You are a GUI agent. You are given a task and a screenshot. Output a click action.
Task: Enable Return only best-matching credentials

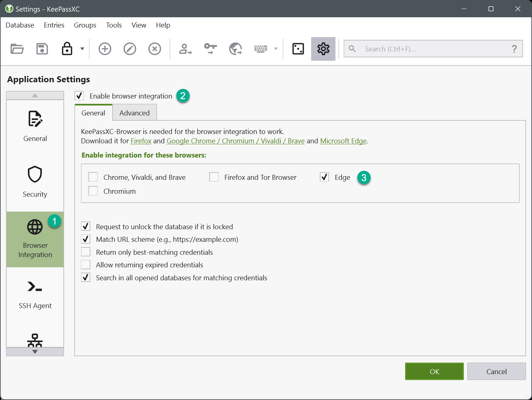pyautogui.click(x=86, y=252)
